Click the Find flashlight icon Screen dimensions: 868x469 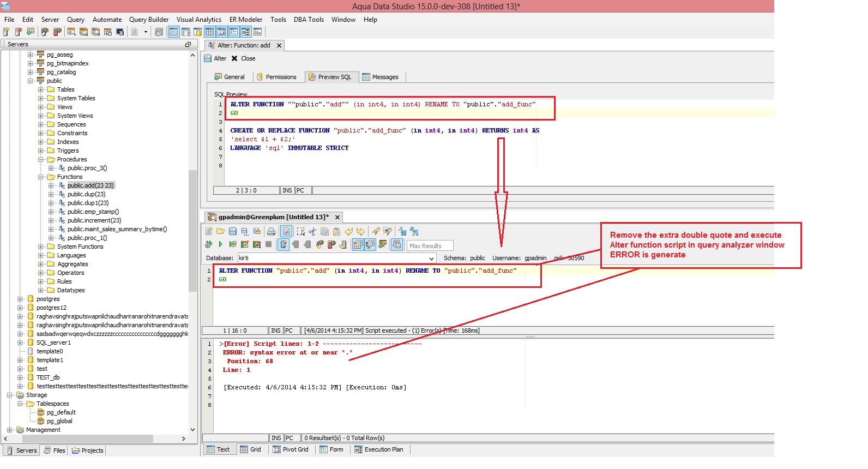click(376, 231)
